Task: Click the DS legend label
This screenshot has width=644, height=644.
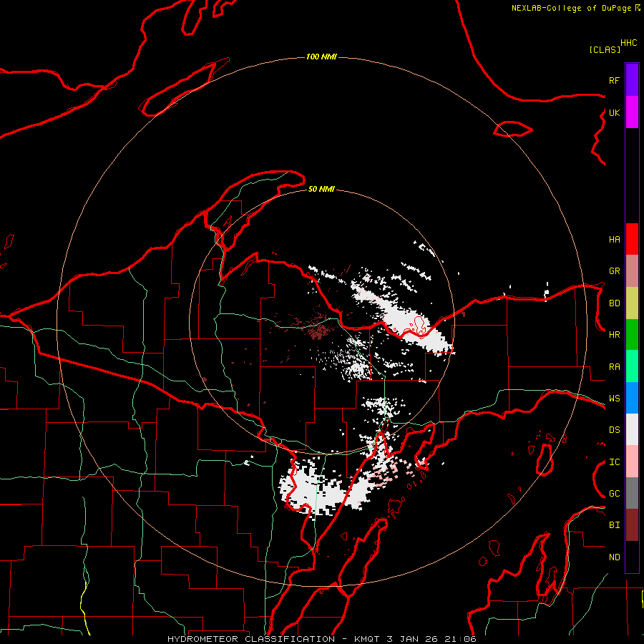Action: tap(614, 430)
